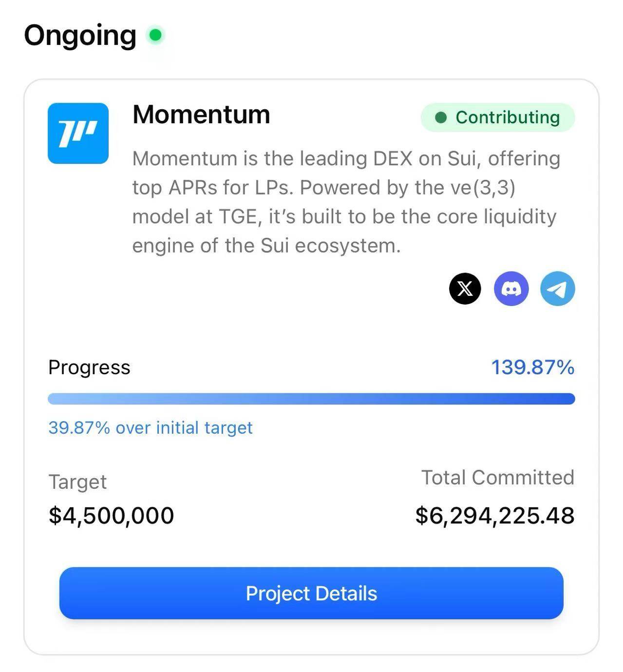
Task: Open the Momentum Telegram channel icon
Action: (557, 288)
